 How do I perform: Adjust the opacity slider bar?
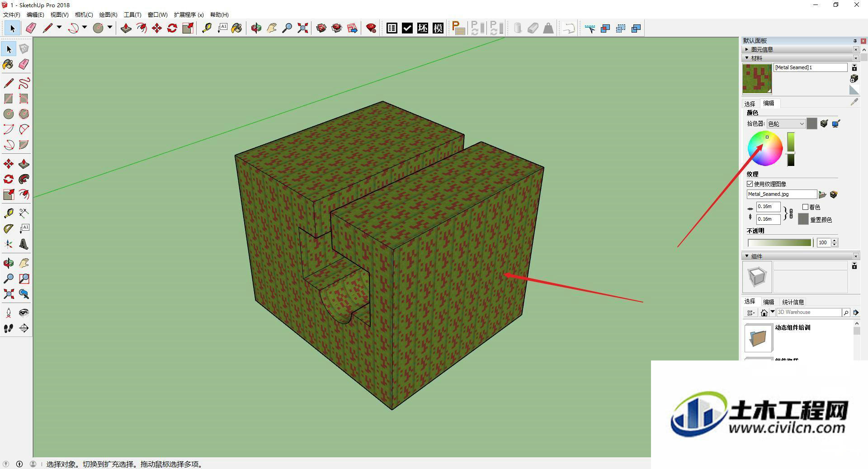pyautogui.click(x=780, y=243)
